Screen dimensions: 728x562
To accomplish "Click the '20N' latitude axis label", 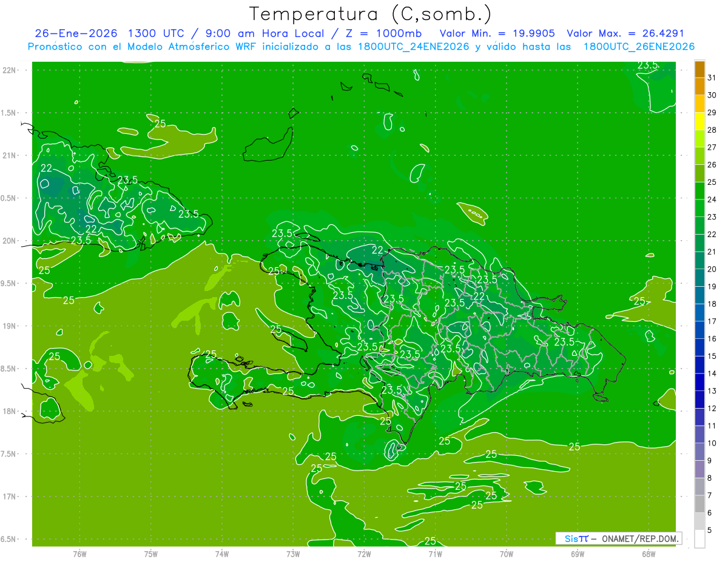I will (10, 241).
